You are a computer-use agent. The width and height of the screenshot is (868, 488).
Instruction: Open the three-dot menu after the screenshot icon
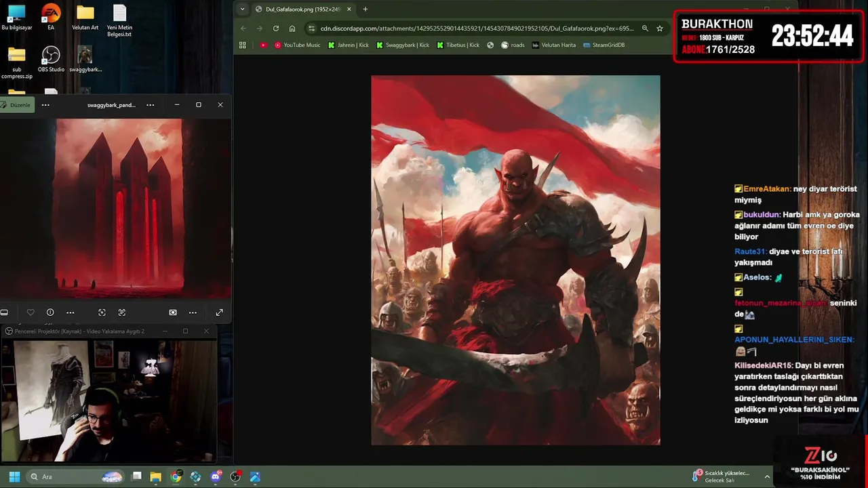[x=193, y=312]
